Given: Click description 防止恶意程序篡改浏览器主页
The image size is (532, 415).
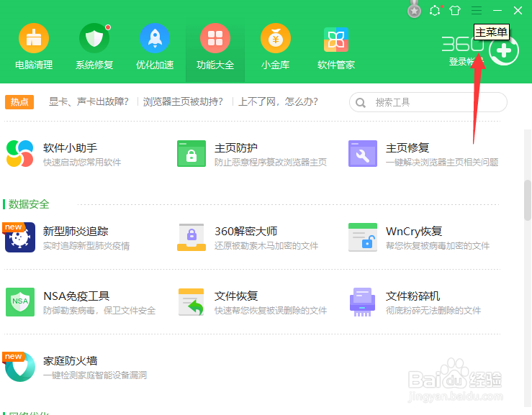Looking at the screenshot, I should tap(271, 163).
